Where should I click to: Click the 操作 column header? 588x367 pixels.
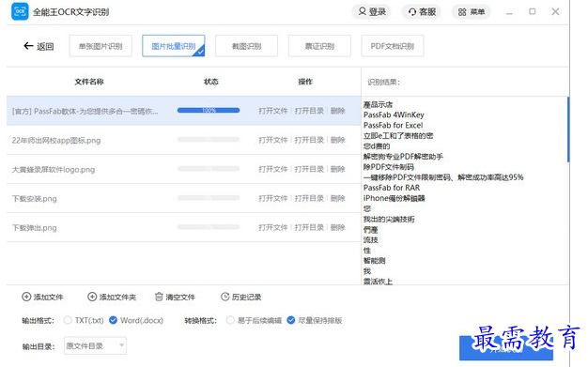(305, 82)
